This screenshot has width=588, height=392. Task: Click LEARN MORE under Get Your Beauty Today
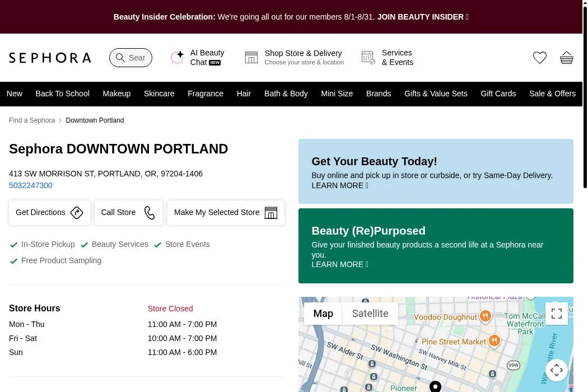click(x=340, y=185)
